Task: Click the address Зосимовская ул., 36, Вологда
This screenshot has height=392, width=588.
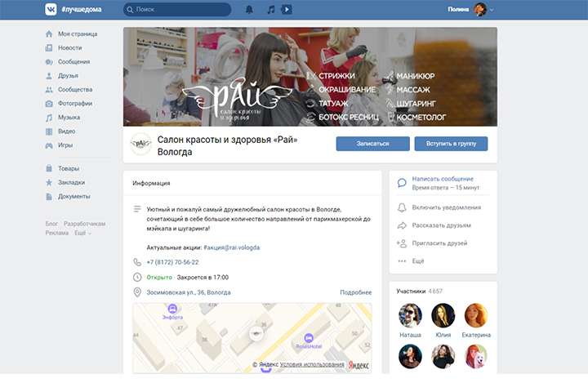Action: tap(189, 292)
